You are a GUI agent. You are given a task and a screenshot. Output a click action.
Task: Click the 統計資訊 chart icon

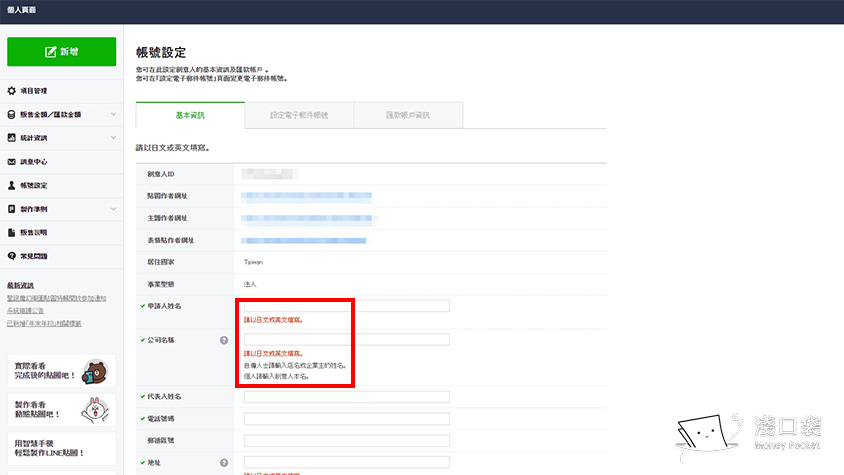[12, 138]
